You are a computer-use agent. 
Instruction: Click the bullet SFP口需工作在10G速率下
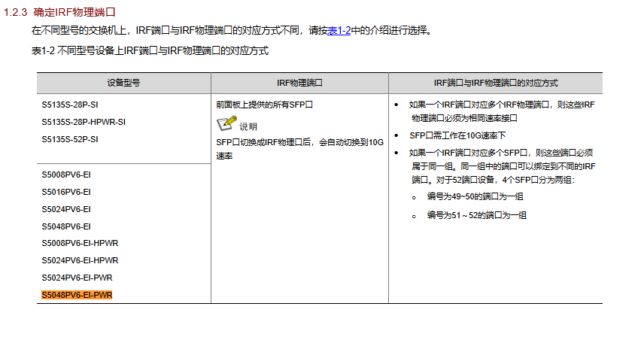tap(457, 136)
